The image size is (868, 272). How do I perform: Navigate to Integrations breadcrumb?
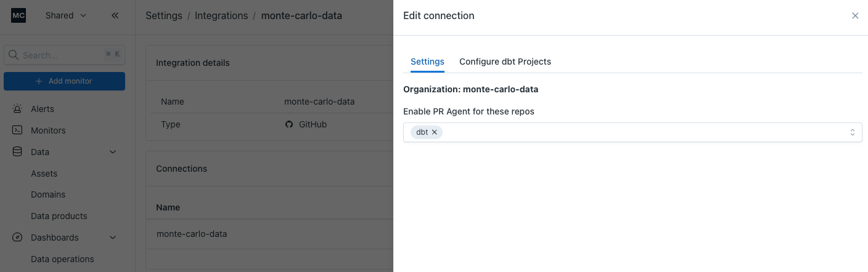221,15
